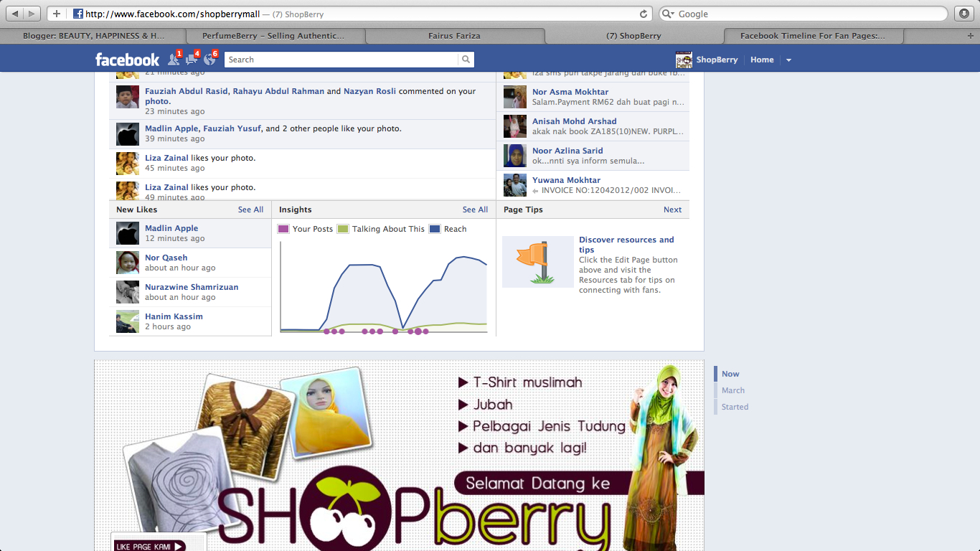Click Next in Page Tips
The height and width of the screenshot is (551, 980).
672,209
